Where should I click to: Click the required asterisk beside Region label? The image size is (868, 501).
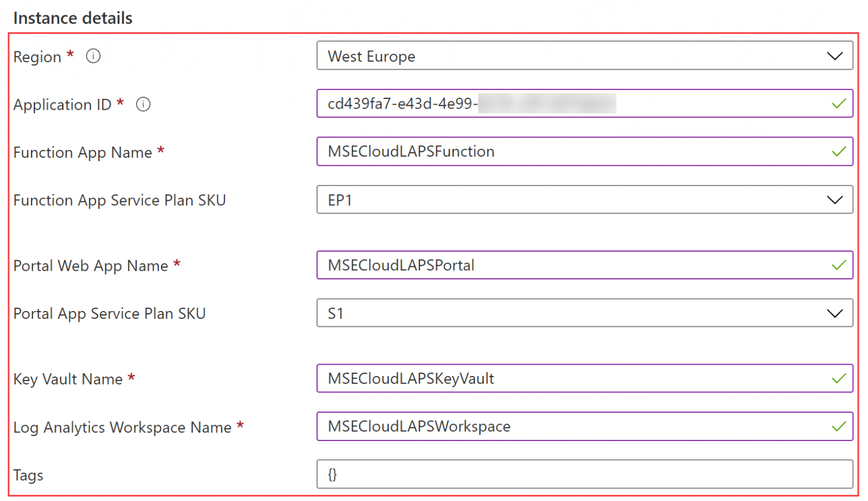tap(70, 53)
